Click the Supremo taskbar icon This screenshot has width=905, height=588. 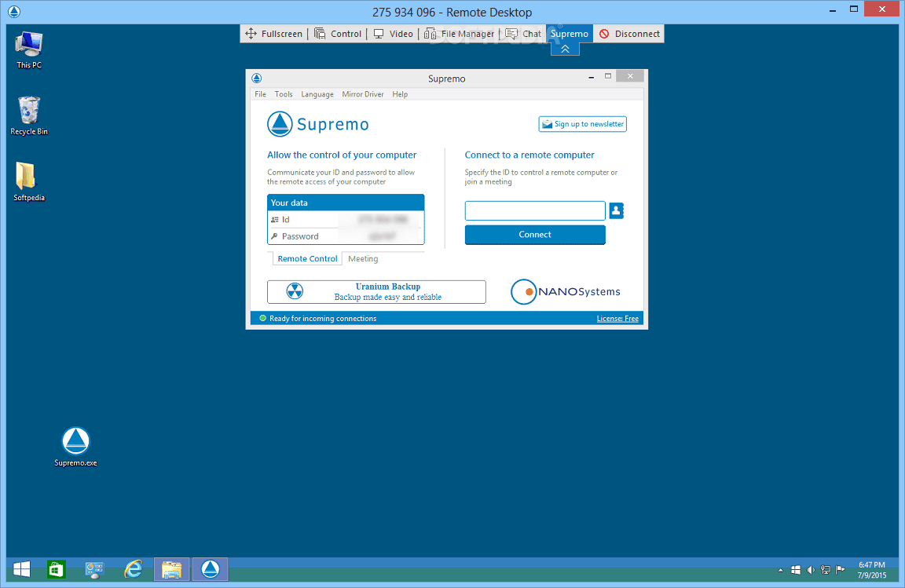pos(210,569)
